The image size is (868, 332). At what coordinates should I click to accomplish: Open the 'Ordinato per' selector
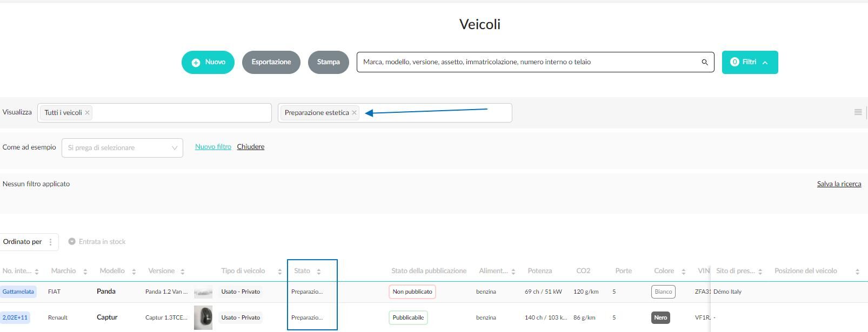click(x=22, y=242)
